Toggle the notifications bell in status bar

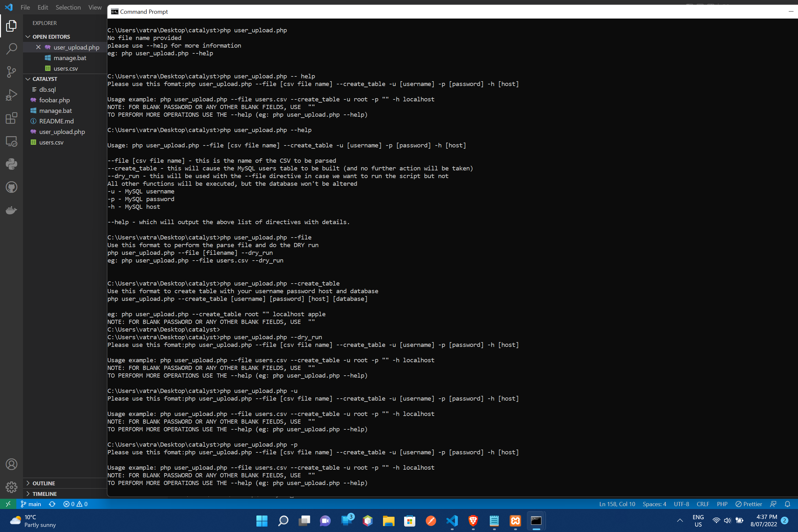coord(788,504)
